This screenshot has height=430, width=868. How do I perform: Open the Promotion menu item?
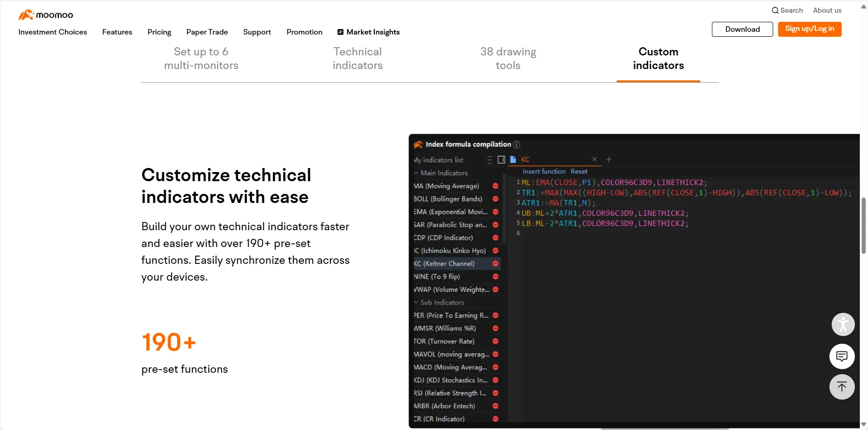(304, 32)
